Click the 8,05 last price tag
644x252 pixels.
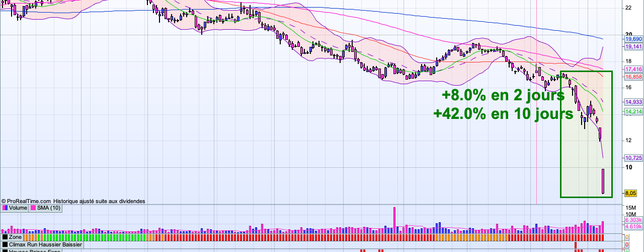(x=631, y=193)
